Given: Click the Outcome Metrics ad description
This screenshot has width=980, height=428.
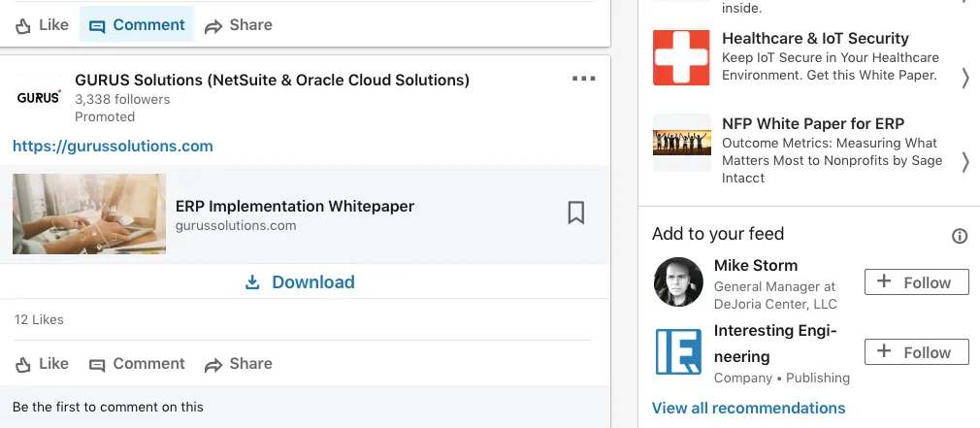Looking at the screenshot, I should point(832,160).
